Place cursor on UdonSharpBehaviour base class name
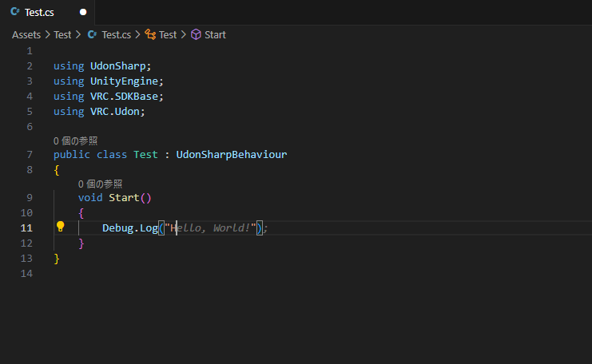 [231, 155]
